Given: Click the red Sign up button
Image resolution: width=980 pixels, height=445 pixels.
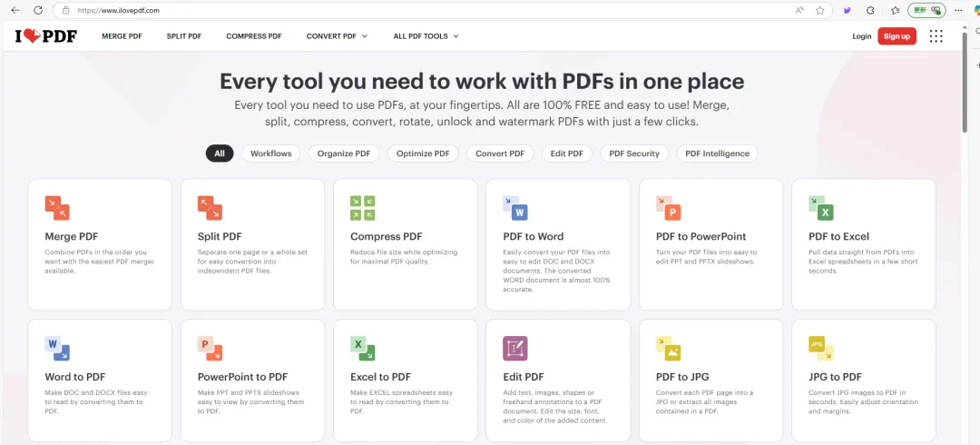Looking at the screenshot, I should [897, 36].
